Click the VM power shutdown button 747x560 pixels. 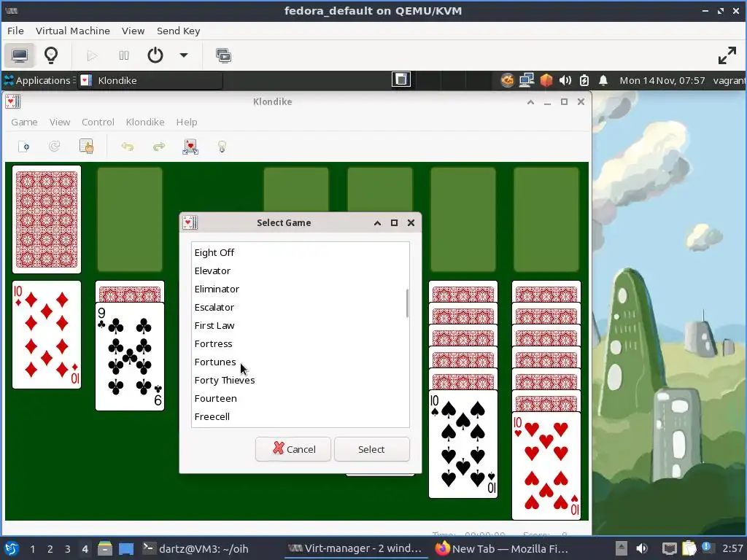[x=155, y=55]
